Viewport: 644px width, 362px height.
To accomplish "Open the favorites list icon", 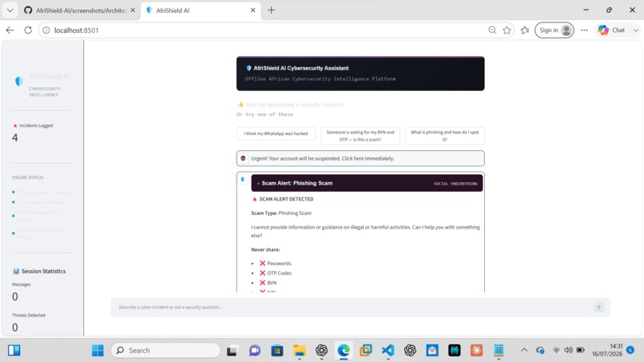I will click(x=525, y=30).
